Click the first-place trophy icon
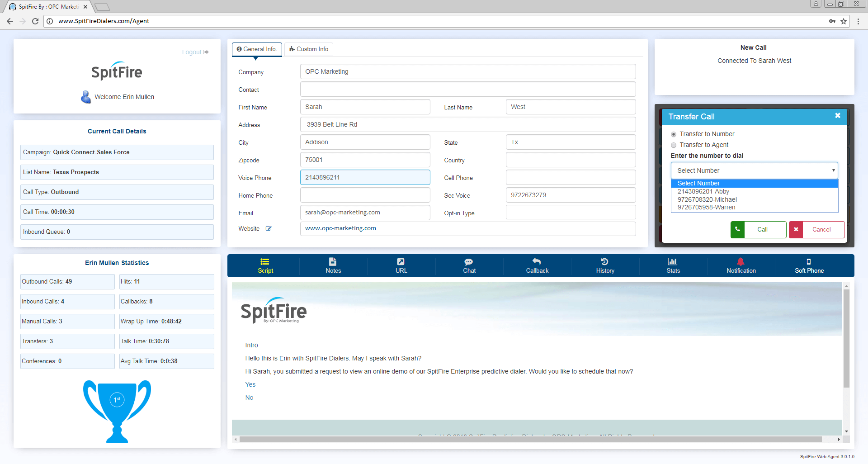This screenshot has width=868, height=464. coord(117,411)
